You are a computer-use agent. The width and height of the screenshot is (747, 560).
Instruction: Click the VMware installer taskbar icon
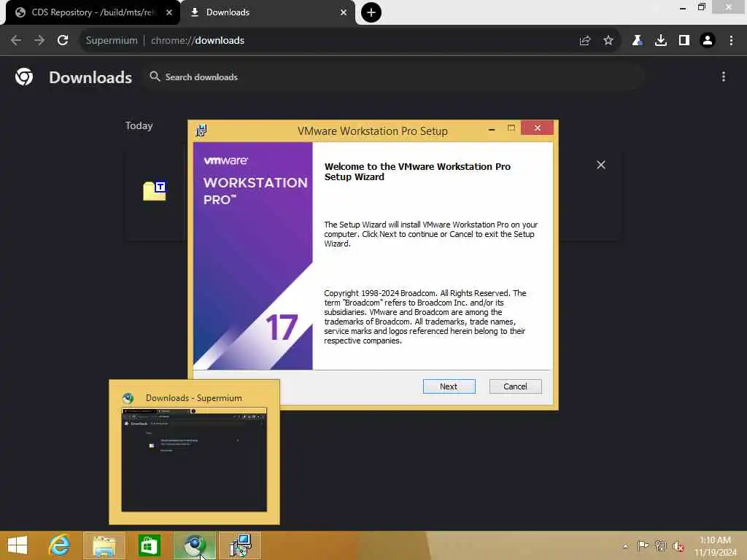[x=240, y=545]
